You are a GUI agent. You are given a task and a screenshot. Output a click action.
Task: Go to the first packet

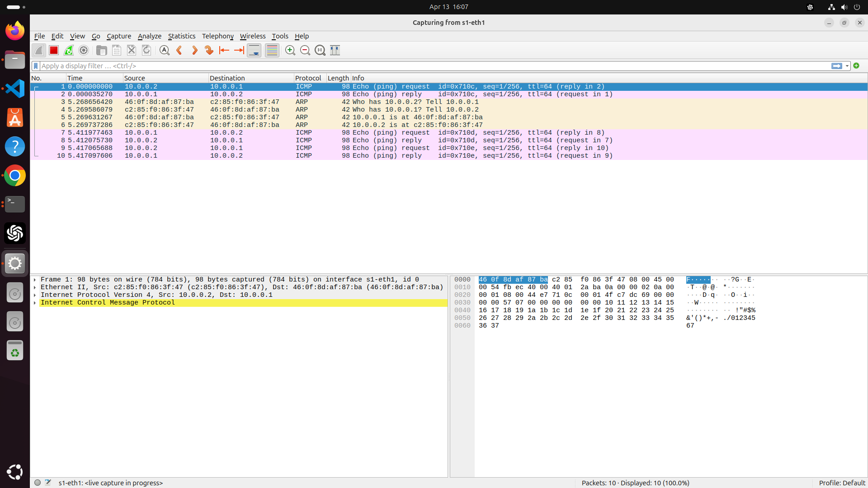(x=224, y=50)
